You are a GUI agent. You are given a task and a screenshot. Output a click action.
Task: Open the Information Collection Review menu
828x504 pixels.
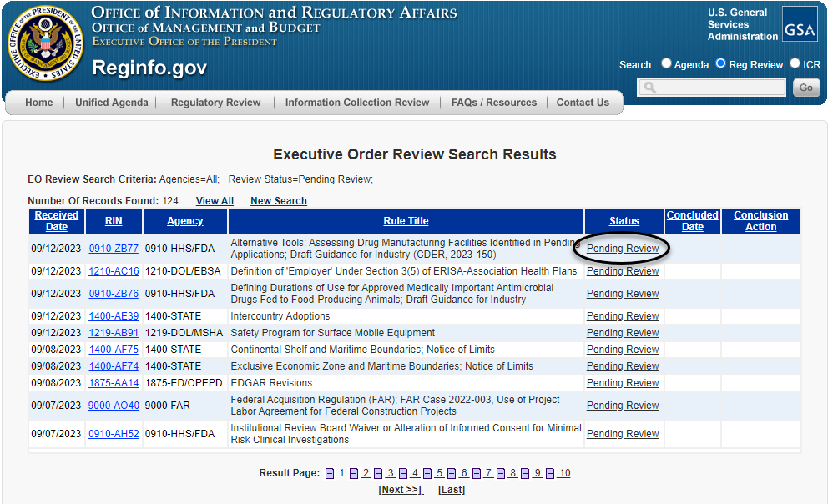click(x=356, y=103)
